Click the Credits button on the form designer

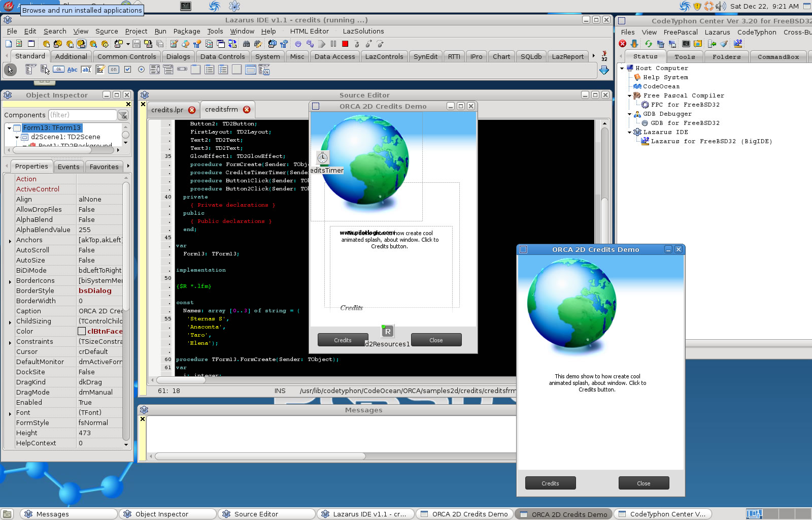[x=343, y=340]
